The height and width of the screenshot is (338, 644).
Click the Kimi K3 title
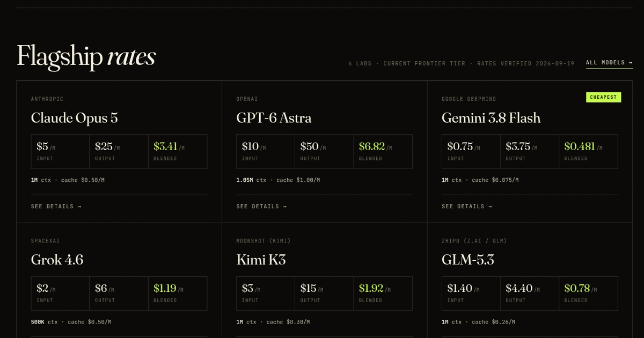click(261, 260)
